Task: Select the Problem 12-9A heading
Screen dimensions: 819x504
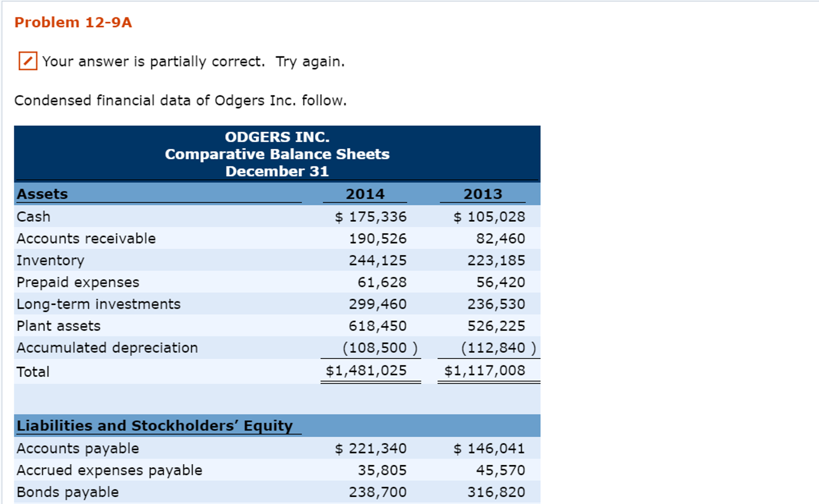Action: pyautogui.click(x=73, y=22)
